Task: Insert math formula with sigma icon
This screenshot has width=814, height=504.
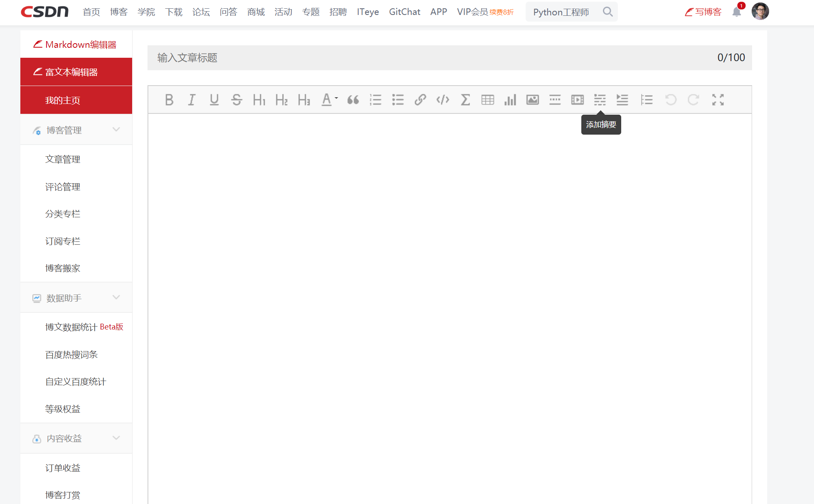Action: [x=465, y=100]
